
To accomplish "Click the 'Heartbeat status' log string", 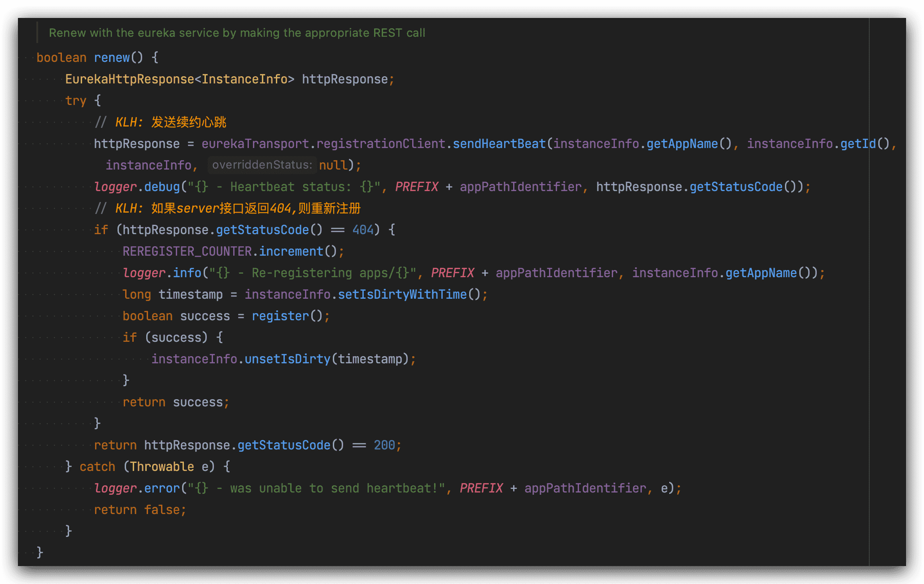I will [x=284, y=187].
